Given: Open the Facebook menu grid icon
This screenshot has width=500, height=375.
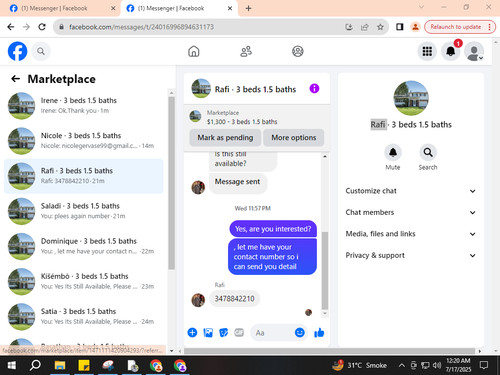Looking at the screenshot, I should (x=427, y=51).
